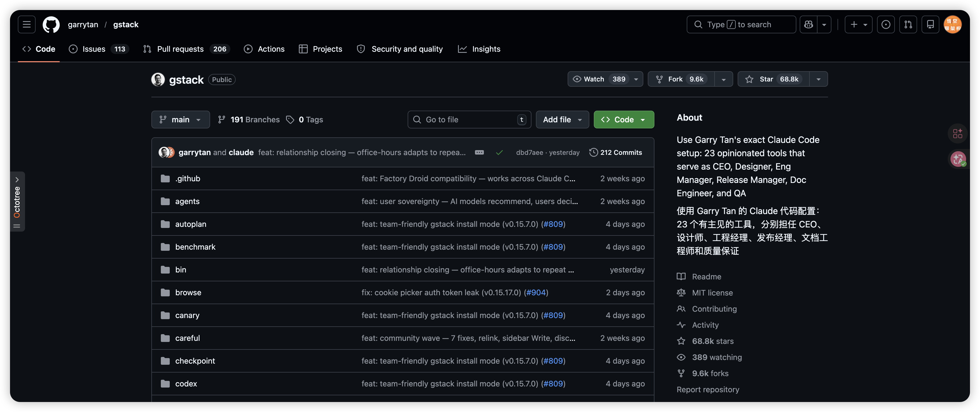The height and width of the screenshot is (412, 980).
Task: Open the main branch dropdown
Action: [180, 120]
